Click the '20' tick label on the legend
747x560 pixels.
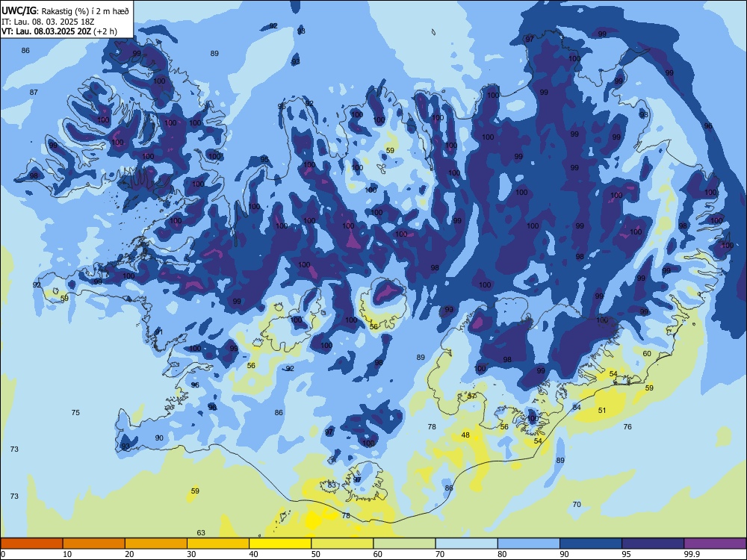(x=129, y=554)
